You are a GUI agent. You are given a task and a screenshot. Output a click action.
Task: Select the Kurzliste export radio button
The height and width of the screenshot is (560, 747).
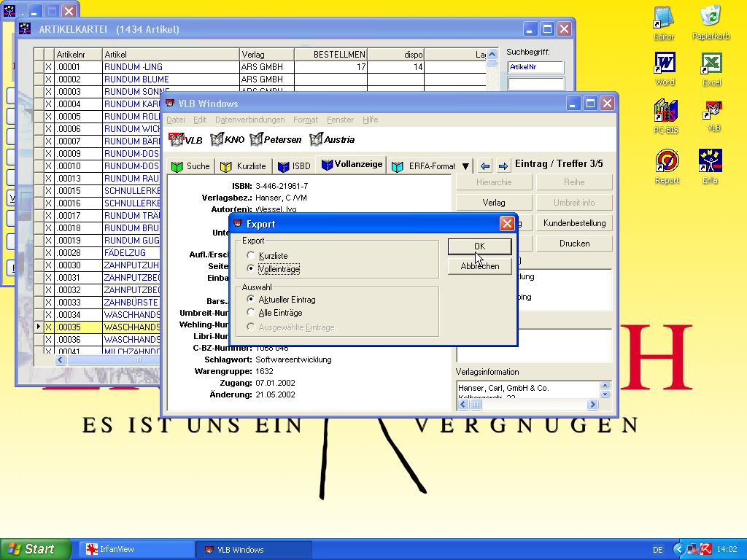point(251,255)
